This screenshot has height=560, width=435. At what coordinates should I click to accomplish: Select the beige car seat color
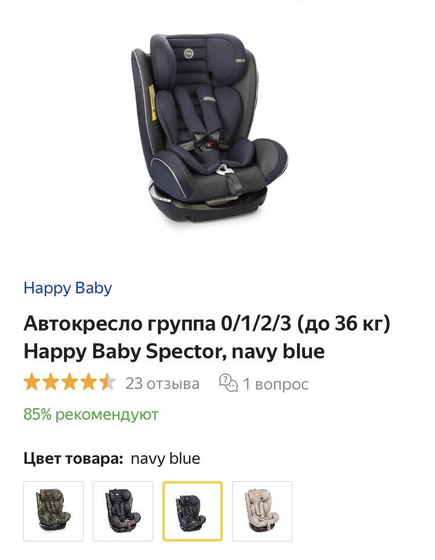pyautogui.click(x=262, y=511)
